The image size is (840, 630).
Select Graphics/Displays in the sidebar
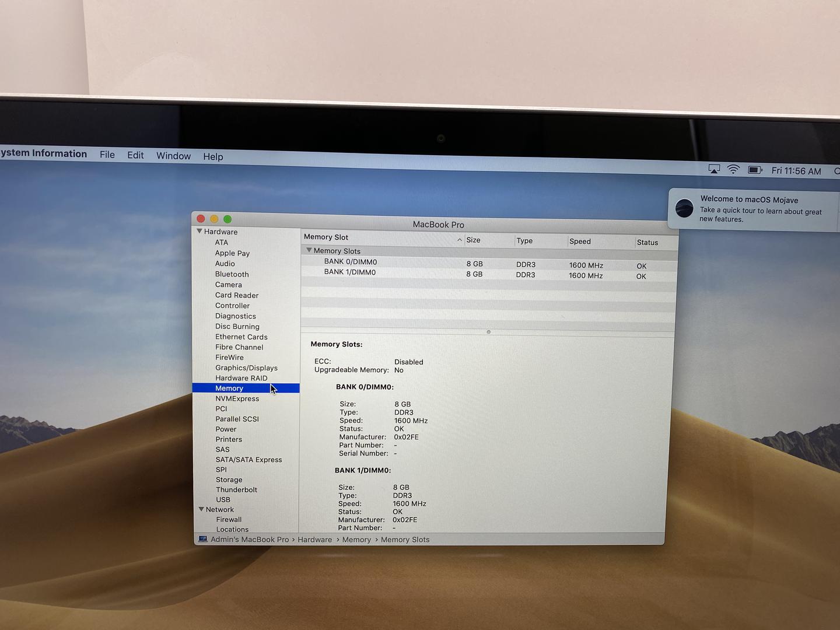[247, 367]
